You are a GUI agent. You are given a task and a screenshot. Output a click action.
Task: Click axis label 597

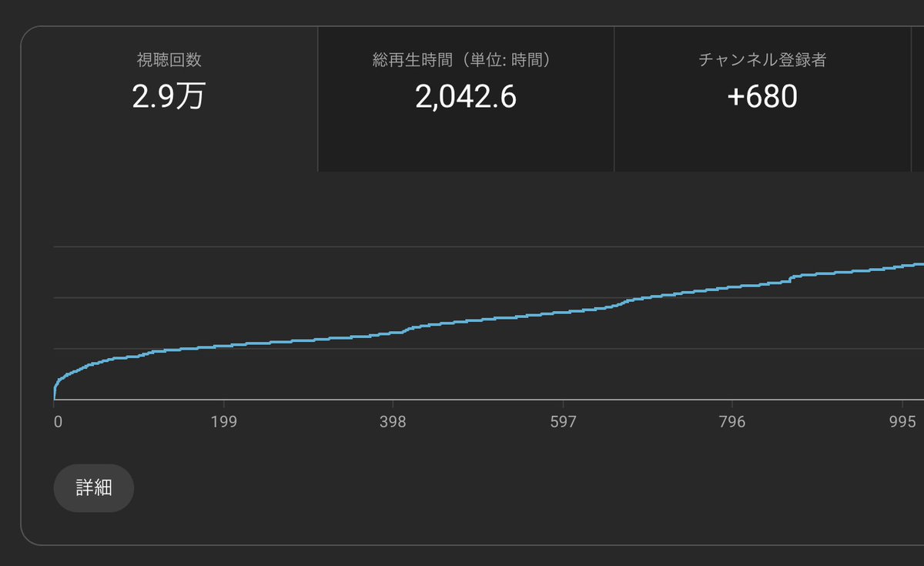pyautogui.click(x=564, y=422)
